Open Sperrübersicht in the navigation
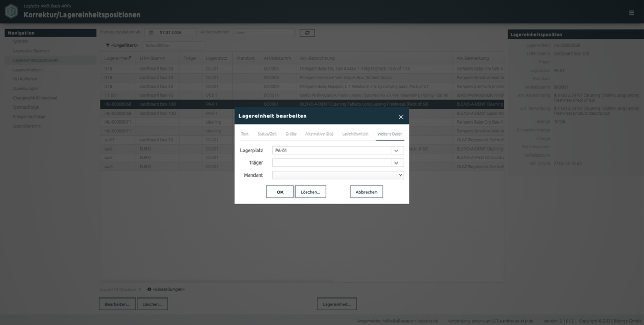Viewport: 644px width, 325px height. click(26, 126)
